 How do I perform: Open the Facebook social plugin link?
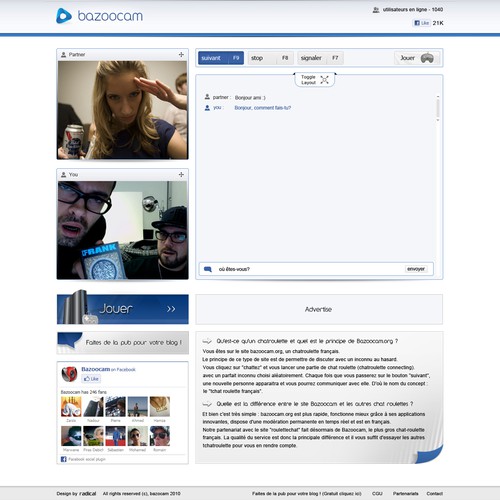pyautogui.click(x=87, y=459)
